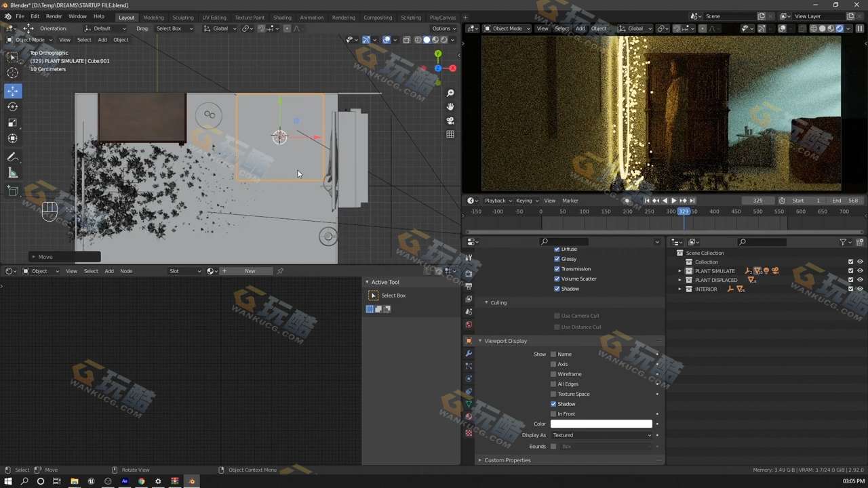Click viewport display Color swatch

(x=601, y=424)
